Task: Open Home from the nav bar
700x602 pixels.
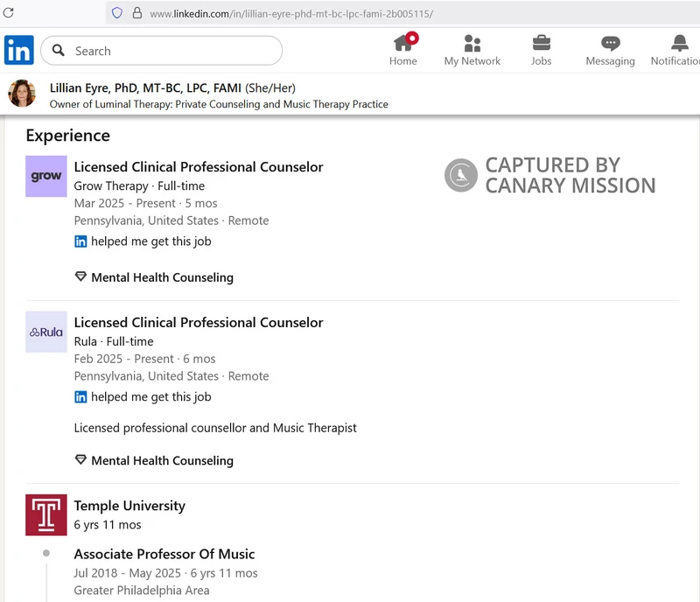Action: pyautogui.click(x=403, y=50)
